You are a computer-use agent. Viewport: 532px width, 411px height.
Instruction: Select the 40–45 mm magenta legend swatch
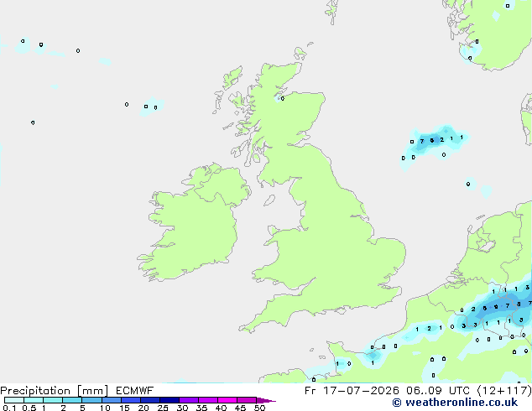(x=227, y=400)
